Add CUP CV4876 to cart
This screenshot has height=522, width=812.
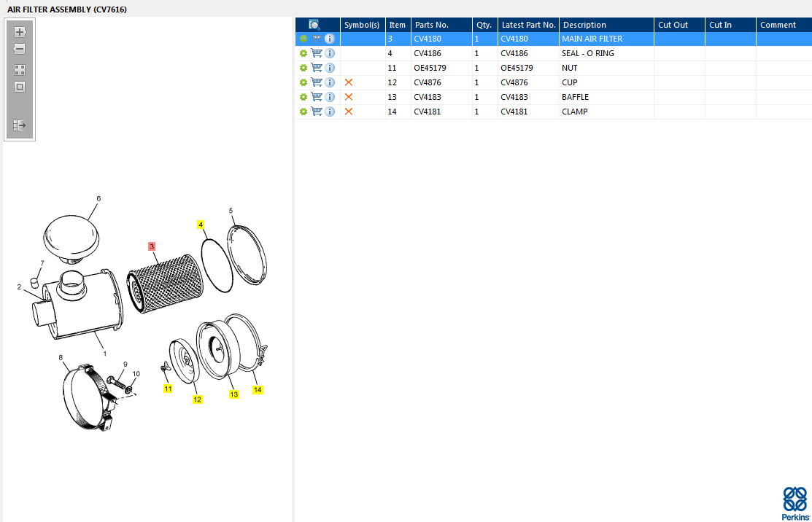(317, 82)
